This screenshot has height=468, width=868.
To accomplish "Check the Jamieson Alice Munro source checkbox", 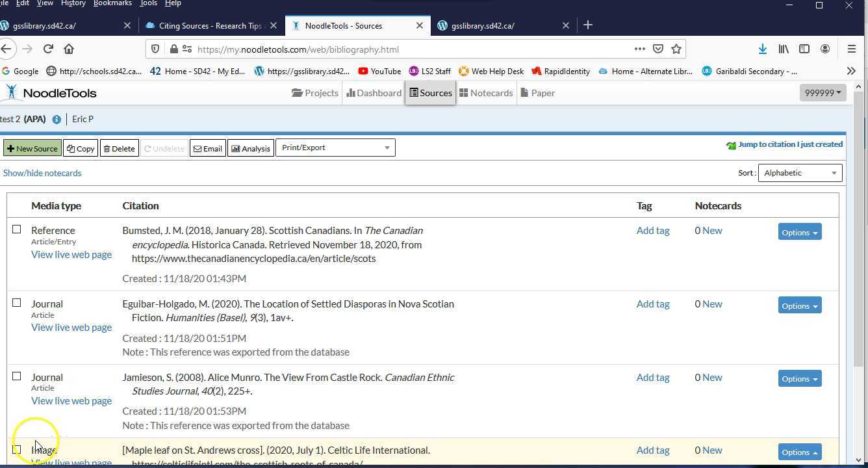I will click(x=17, y=376).
